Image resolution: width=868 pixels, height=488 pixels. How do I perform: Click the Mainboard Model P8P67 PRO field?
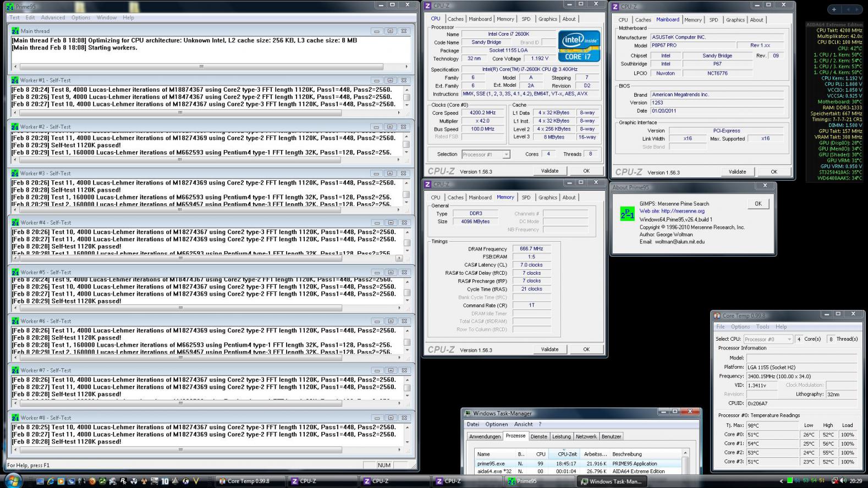[693, 46]
